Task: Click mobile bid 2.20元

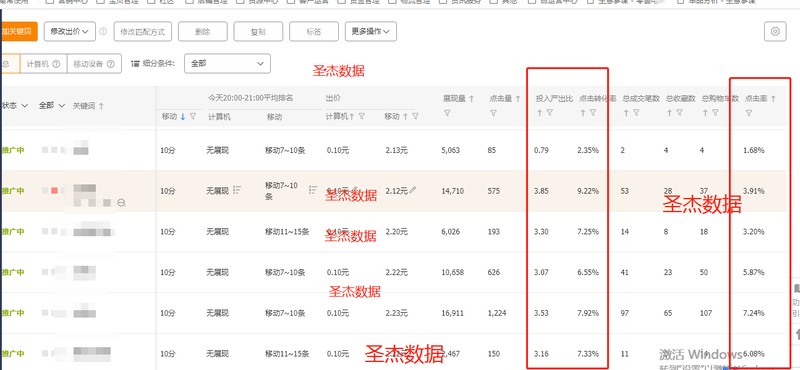Action: 396,232
